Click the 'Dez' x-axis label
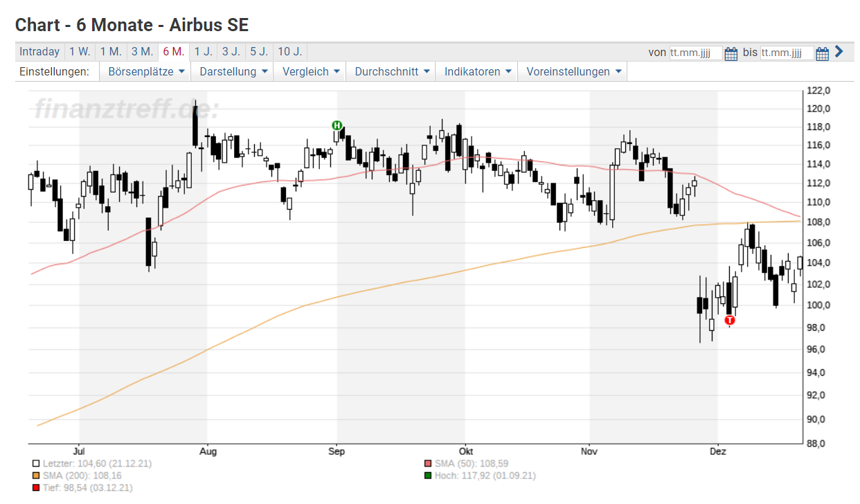 point(718,451)
